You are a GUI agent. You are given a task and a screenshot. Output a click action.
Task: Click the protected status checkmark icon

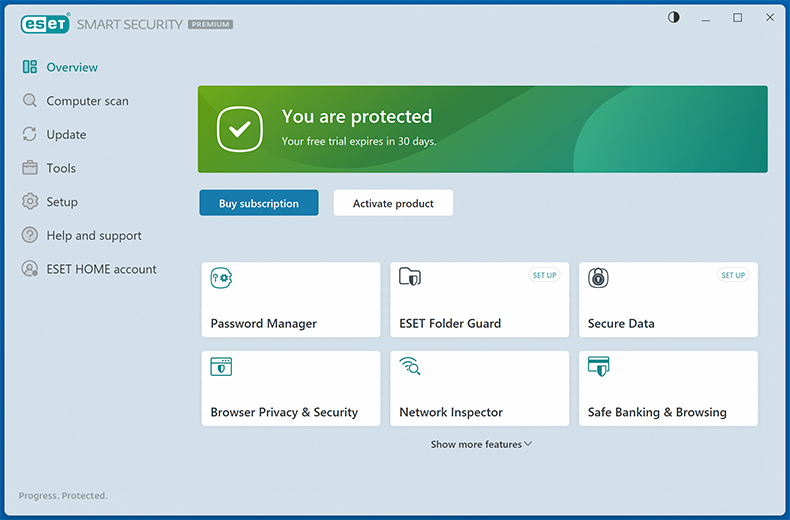click(x=240, y=129)
